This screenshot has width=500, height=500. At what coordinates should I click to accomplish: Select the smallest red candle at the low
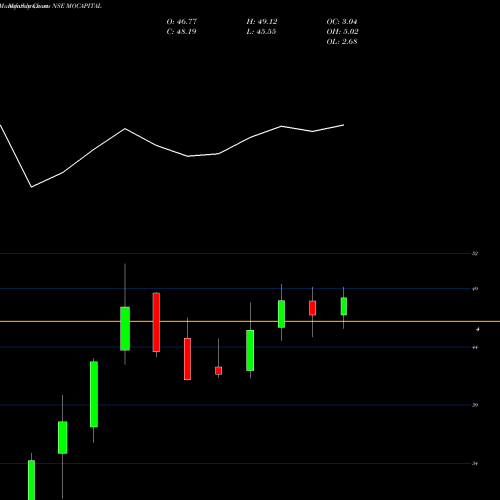[219, 371]
